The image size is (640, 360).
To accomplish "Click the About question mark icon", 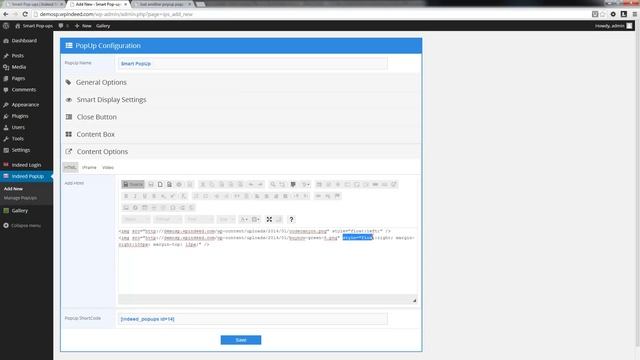I will pos(291,219).
